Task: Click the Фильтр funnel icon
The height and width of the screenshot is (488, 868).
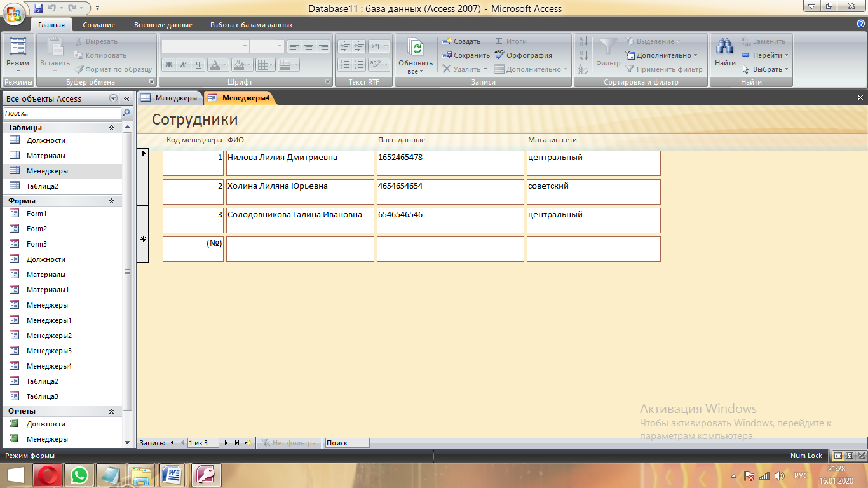Action: (x=608, y=48)
